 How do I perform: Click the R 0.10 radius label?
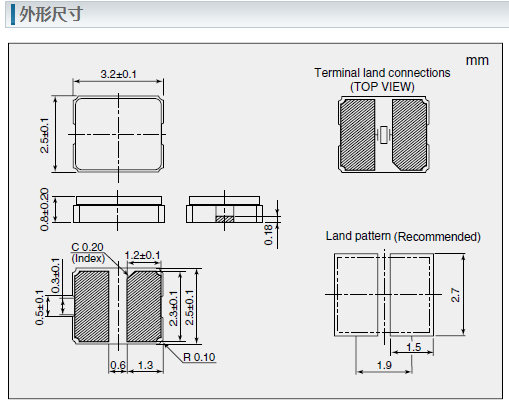coord(199,357)
